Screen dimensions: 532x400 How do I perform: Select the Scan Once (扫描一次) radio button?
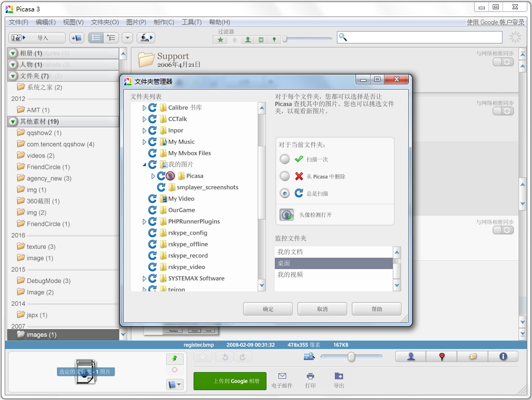[285, 159]
